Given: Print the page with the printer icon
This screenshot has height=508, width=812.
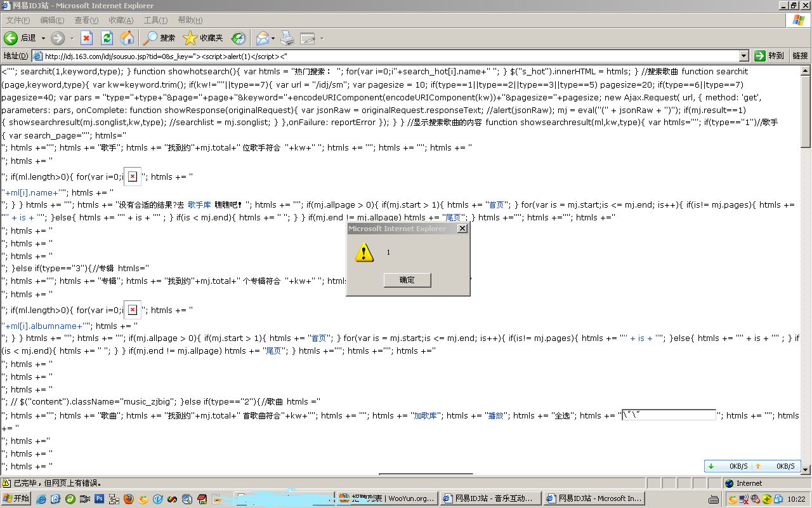Looking at the screenshot, I should (x=287, y=38).
